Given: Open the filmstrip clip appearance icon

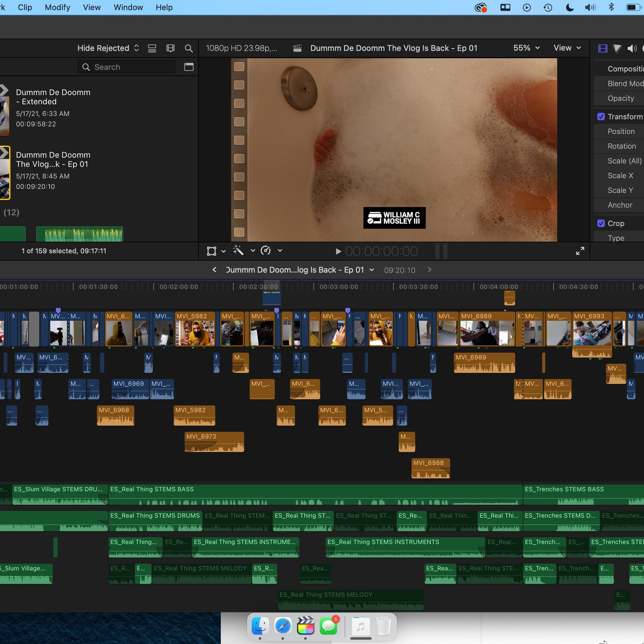Looking at the screenshot, I should [x=170, y=48].
